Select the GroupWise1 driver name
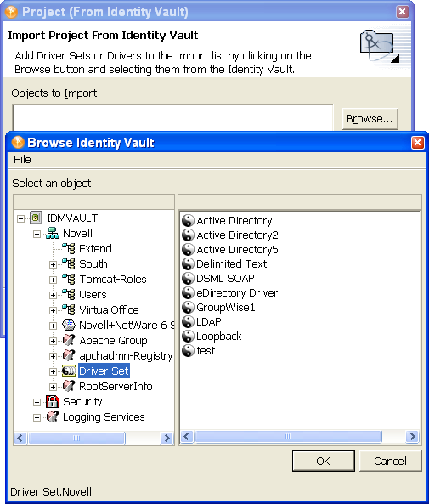429x504 pixels. click(226, 308)
